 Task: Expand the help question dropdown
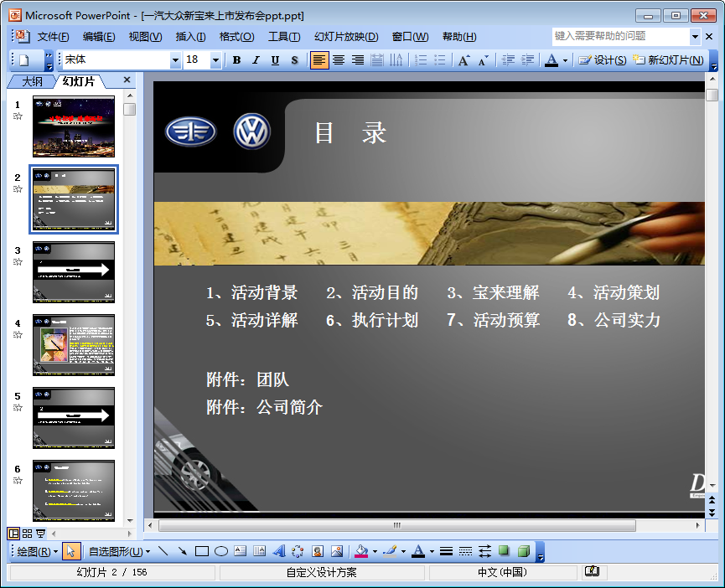pyautogui.click(x=695, y=37)
